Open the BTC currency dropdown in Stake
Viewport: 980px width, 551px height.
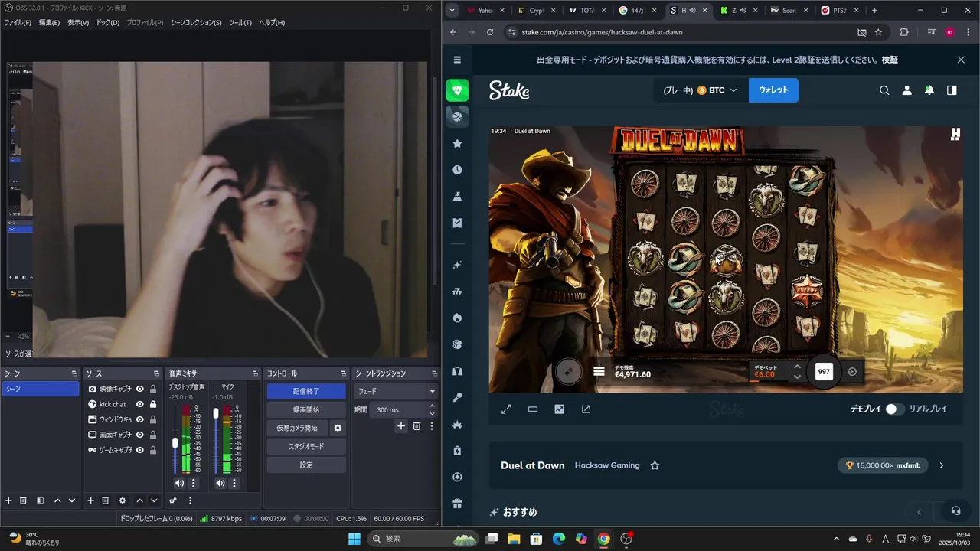click(717, 90)
